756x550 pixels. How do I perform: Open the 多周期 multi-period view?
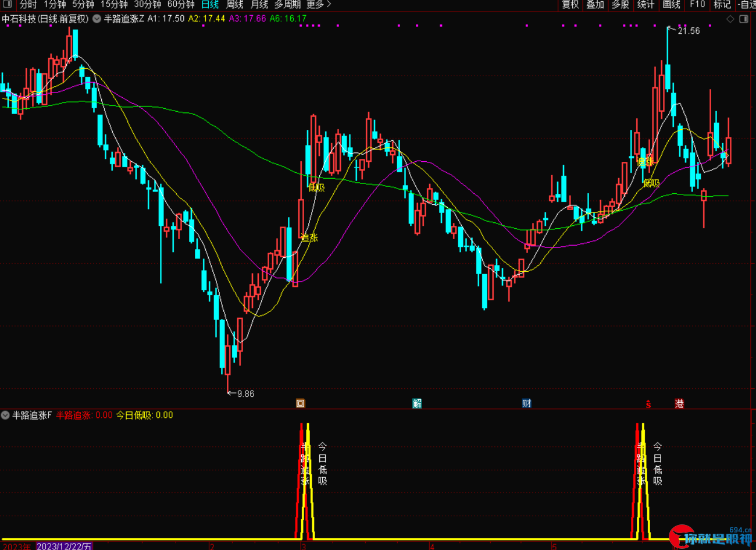(287, 5)
